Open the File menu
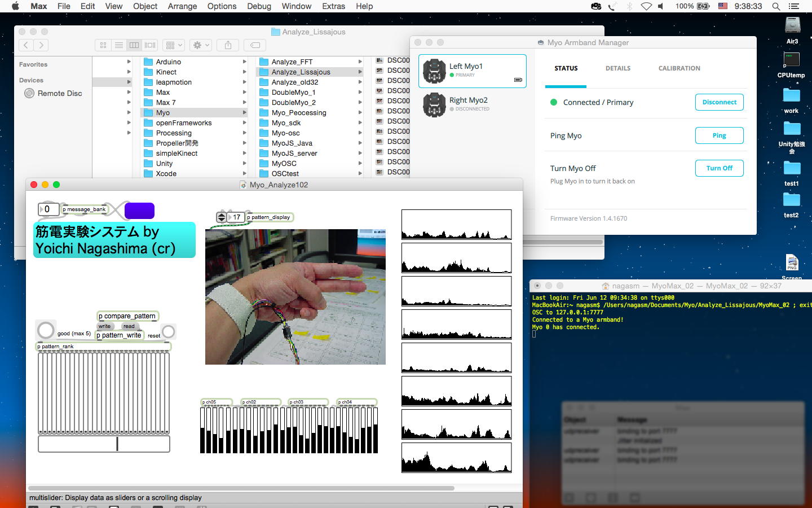The width and height of the screenshot is (812, 508). click(64, 6)
